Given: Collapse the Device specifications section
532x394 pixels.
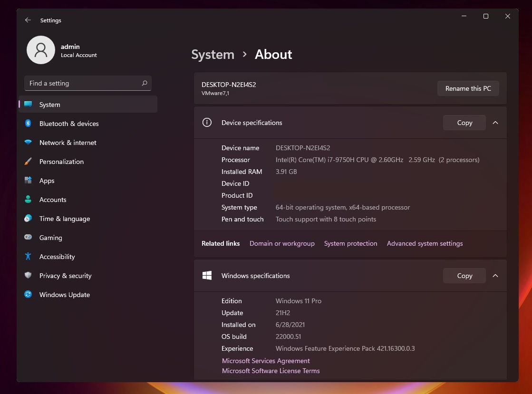Looking at the screenshot, I should click(495, 123).
